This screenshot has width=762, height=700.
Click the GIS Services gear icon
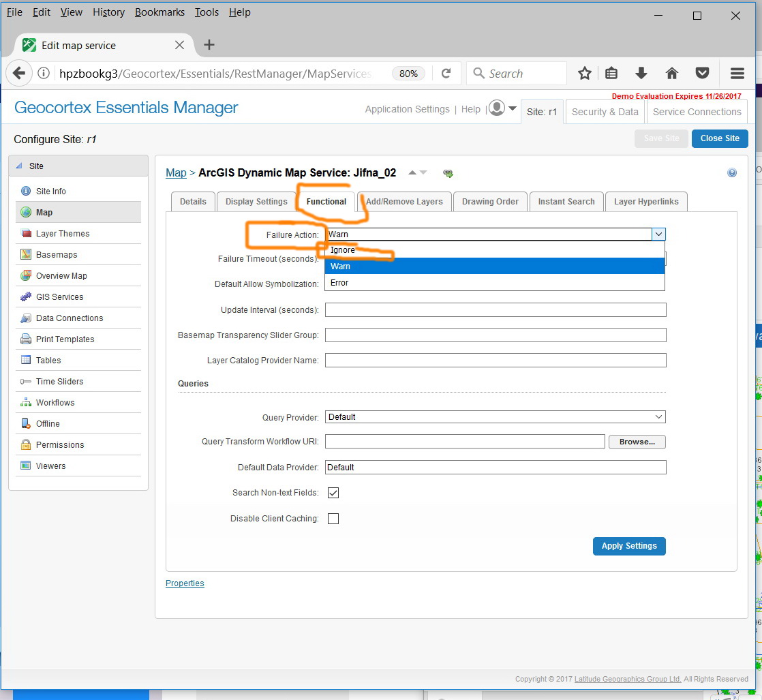26,297
